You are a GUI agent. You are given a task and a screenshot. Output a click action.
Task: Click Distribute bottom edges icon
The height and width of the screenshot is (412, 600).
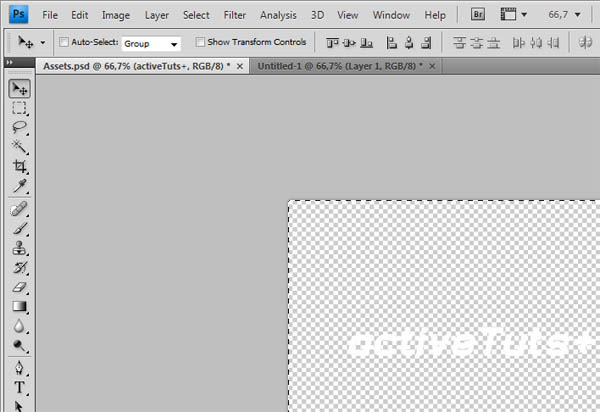pos(494,42)
